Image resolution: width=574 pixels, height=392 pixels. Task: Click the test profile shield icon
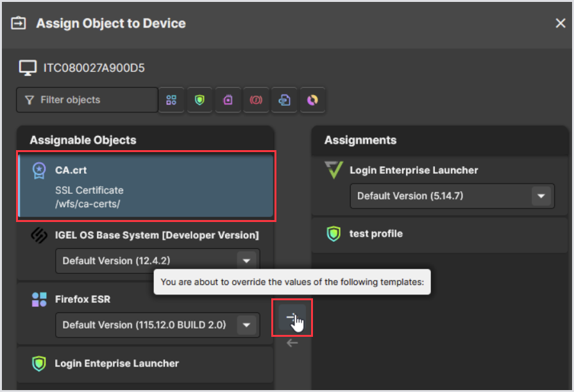click(x=333, y=234)
